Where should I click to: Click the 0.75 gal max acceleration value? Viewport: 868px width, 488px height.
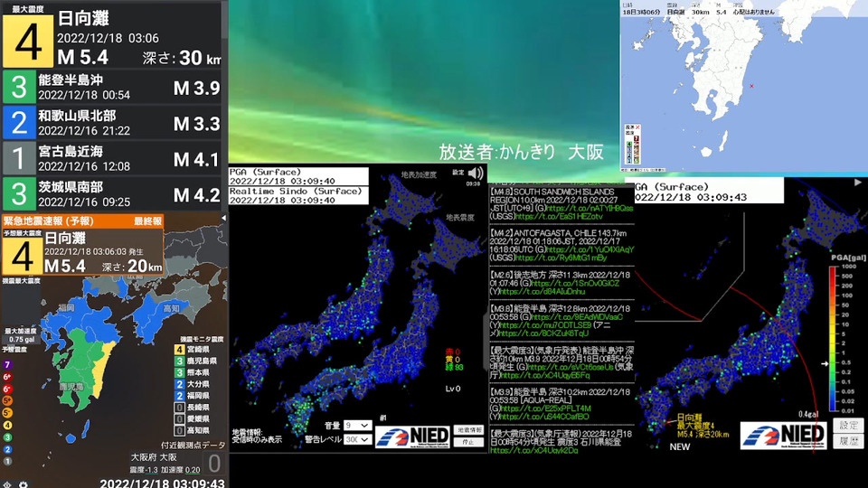coord(22,340)
